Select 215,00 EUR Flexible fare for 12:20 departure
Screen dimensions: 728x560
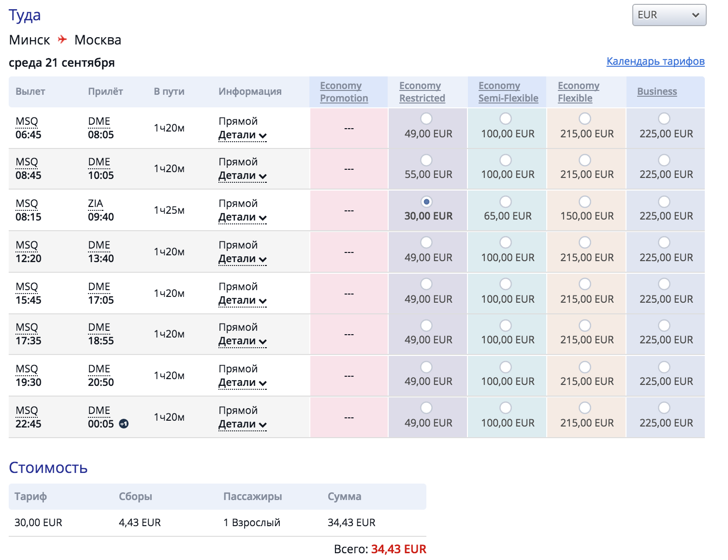click(x=585, y=243)
